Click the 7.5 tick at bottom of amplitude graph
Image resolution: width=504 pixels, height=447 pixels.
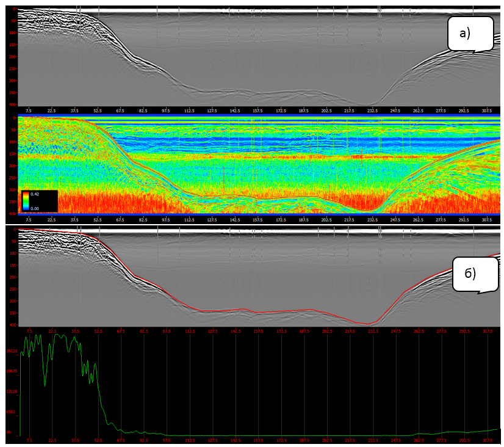29,440
